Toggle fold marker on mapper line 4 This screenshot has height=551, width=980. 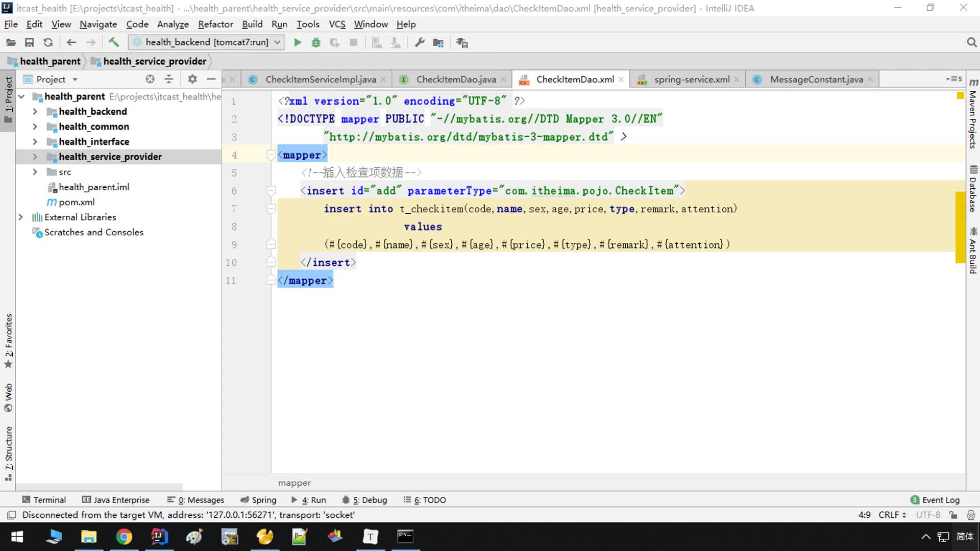[x=271, y=155]
